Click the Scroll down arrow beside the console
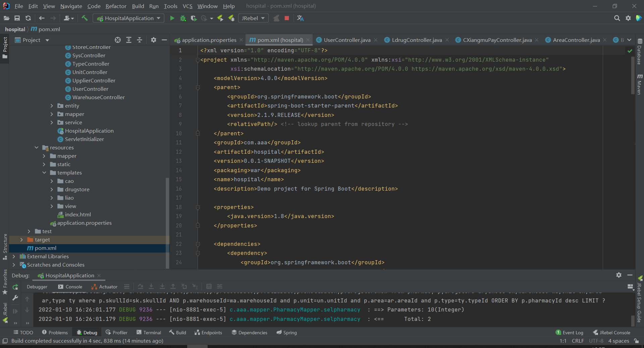The width and height of the screenshot is (644, 348). coord(27,310)
